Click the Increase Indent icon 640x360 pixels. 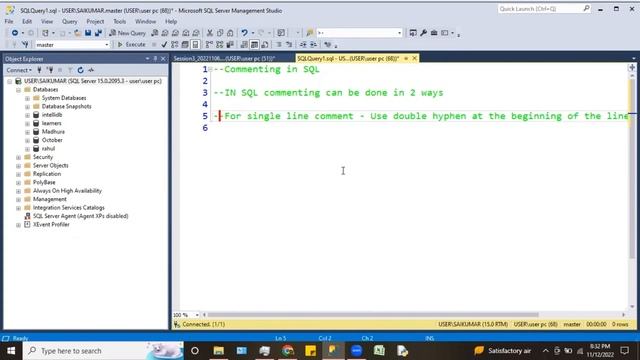coord(313,44)
